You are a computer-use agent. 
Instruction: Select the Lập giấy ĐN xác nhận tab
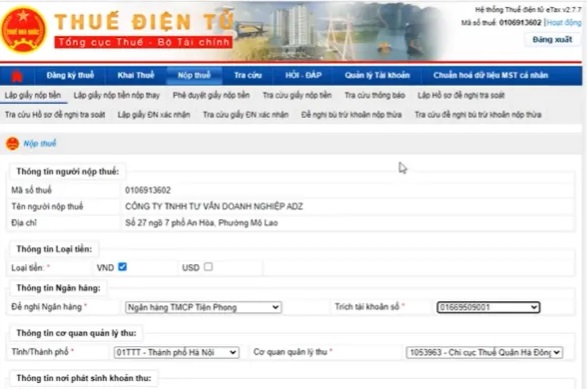154,115
